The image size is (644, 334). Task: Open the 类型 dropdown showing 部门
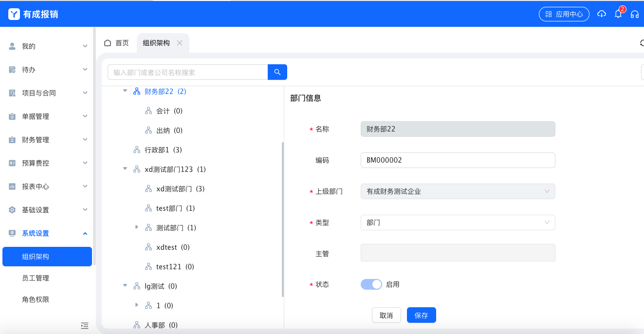point(458,223)
